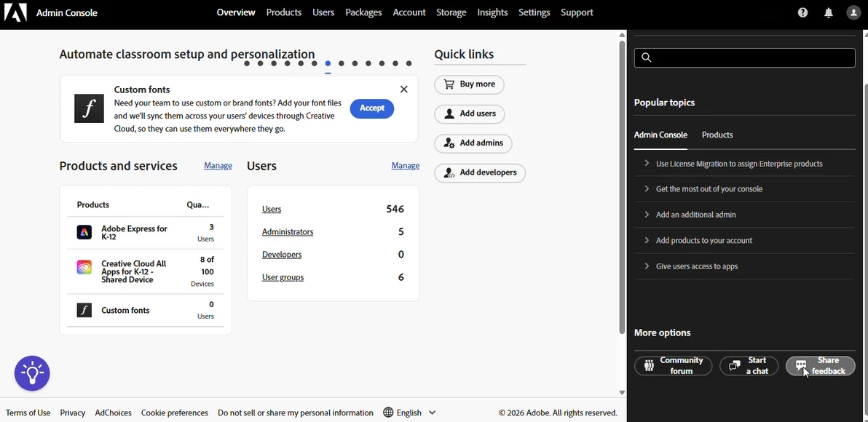This screenshot has width=868, height=422.
Task: Select the active blue carousel dot
Action: click(x=328, y=63)
